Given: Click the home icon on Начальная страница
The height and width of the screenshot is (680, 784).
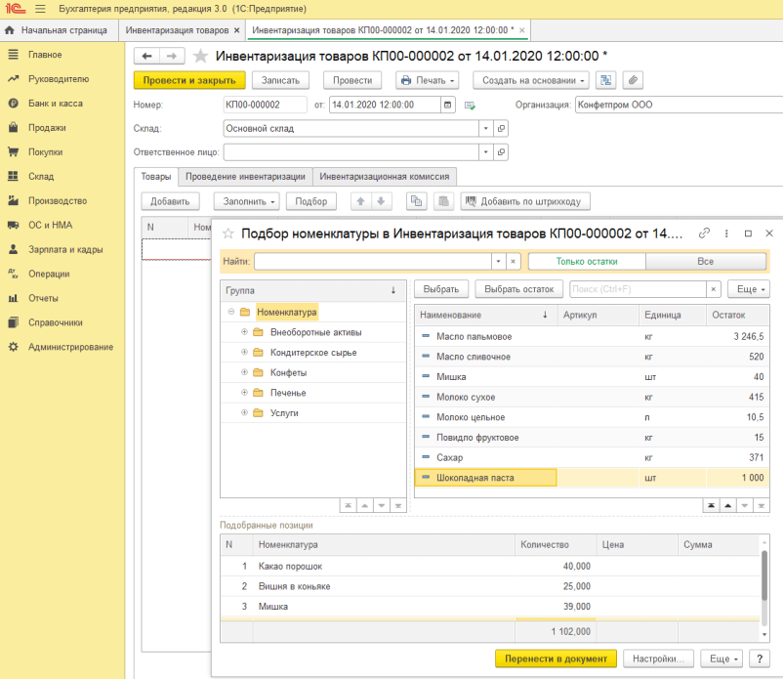Looking at the screenshot, I should pyautogui.click(x=10, y=30).
